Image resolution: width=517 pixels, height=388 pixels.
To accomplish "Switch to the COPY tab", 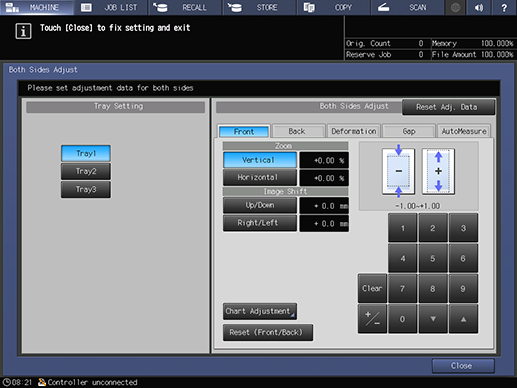I will tap(334, 7).
